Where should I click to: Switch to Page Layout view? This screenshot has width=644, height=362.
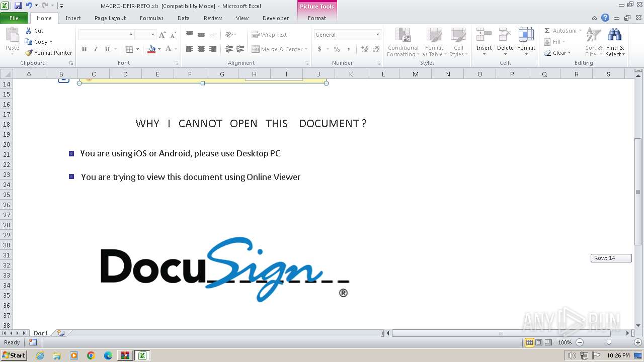tap(539, 342)
